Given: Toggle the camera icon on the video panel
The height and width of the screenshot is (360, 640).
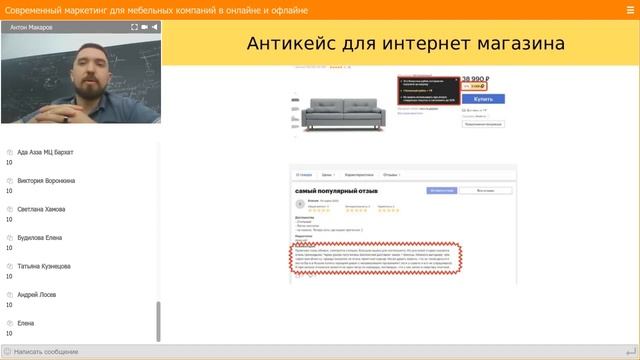Looking at the screenshot, I should click(x=144, y=27).
